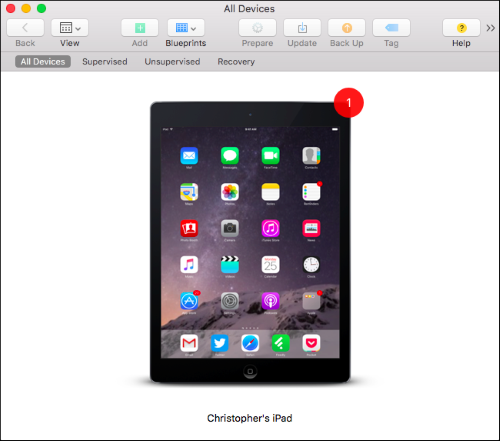Click the Update download icon
The width and height of the screenshot is (500, 441).
(302, 28)
